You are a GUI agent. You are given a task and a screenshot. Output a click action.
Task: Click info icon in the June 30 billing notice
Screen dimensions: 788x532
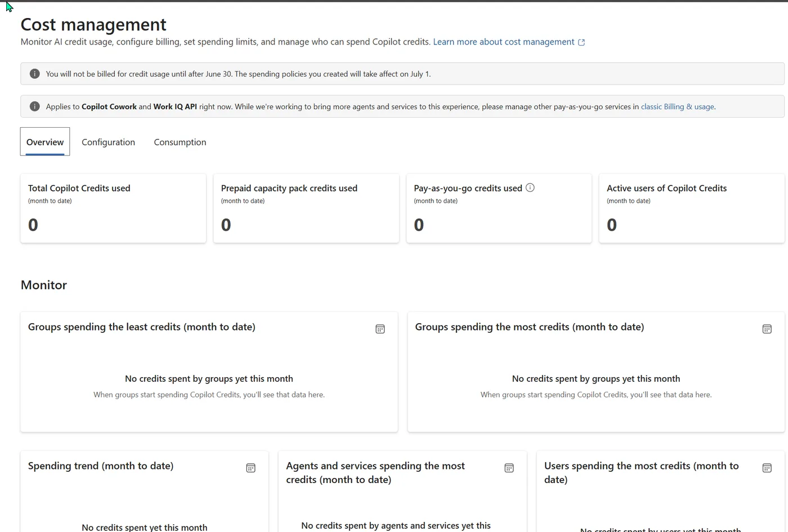[x=34, y=74]
